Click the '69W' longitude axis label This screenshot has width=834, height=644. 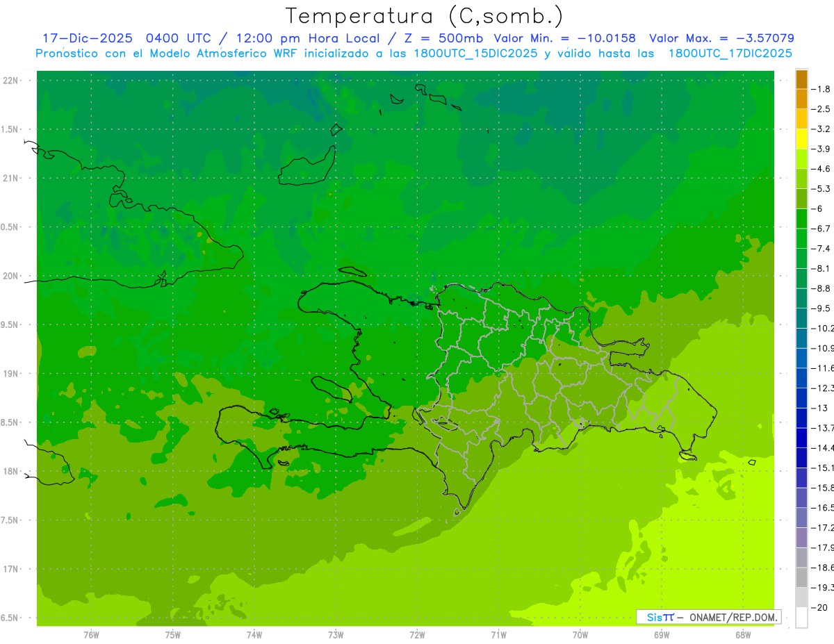pos(662,635)
